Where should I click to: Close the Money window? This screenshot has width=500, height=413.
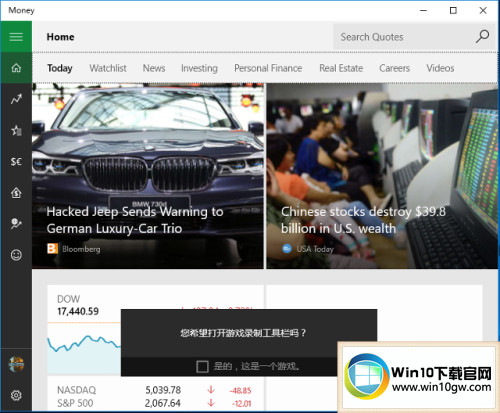(x=483, y=10)
